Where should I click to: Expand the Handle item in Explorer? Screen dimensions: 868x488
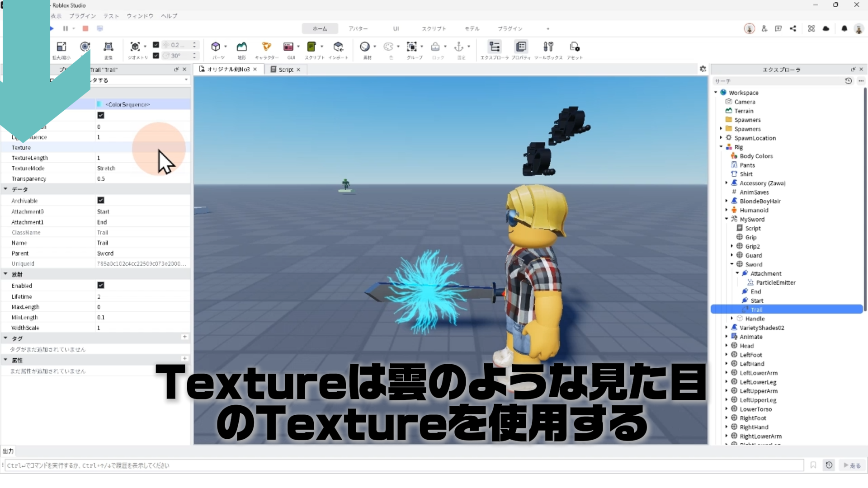[732, 319]
